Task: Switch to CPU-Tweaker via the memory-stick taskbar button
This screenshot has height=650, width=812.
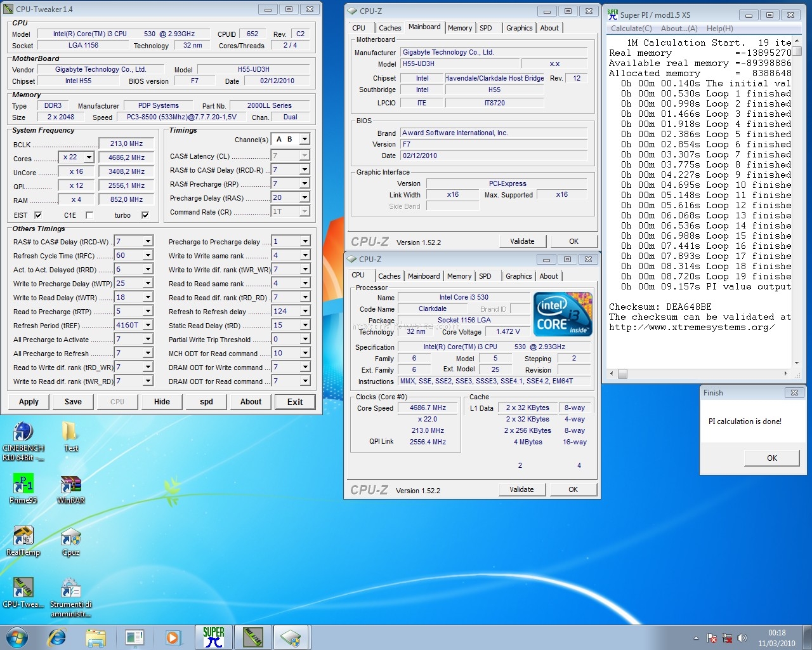Action: coord(253,637)
